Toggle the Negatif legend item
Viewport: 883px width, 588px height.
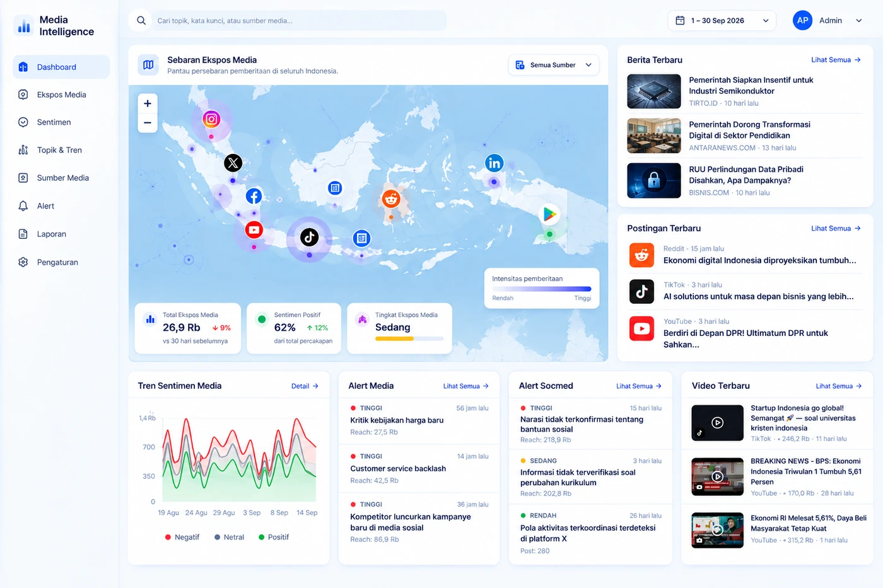coord(182,537)
